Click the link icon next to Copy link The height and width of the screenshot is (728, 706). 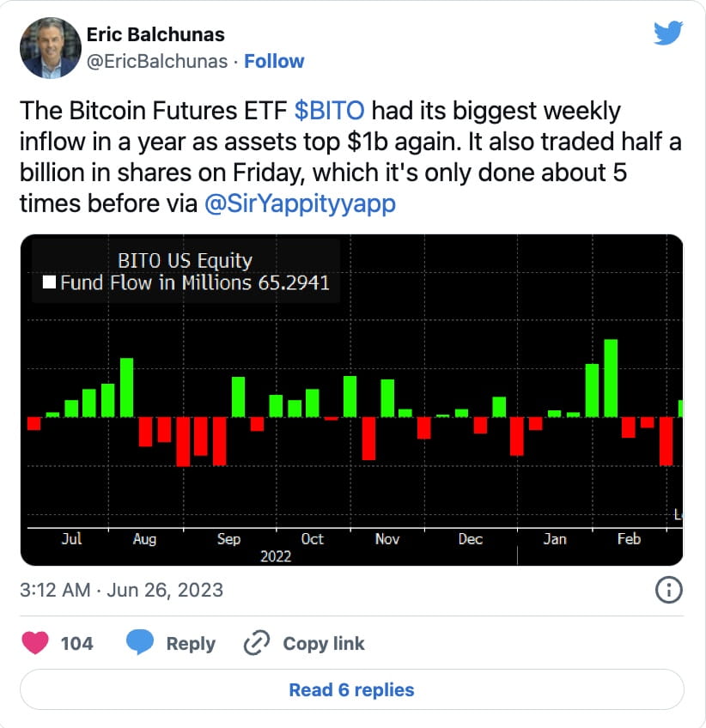pos(255,643)
